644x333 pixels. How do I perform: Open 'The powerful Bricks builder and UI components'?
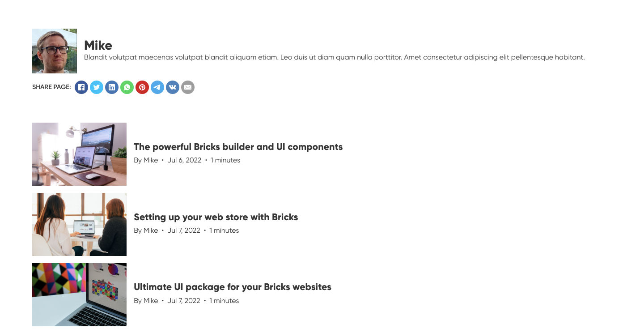click(x=238, y=147)
